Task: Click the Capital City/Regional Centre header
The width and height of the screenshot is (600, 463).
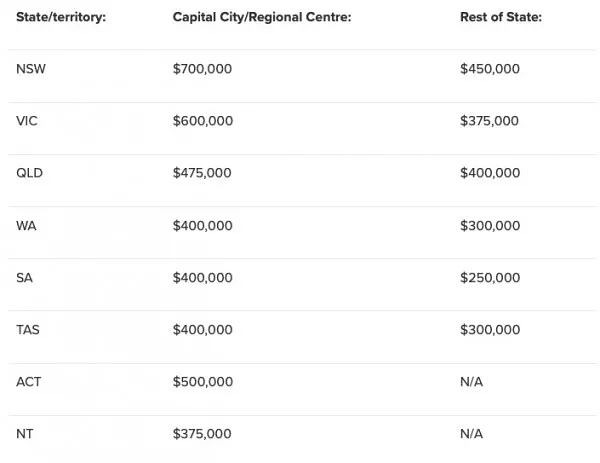Action: pyautogui.click(x=262, y=17)
